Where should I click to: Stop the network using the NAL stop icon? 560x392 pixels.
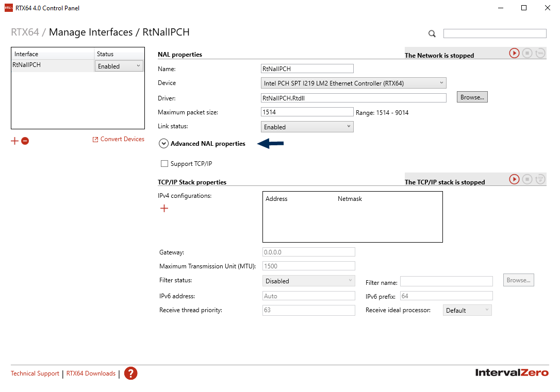coord(527,53)
